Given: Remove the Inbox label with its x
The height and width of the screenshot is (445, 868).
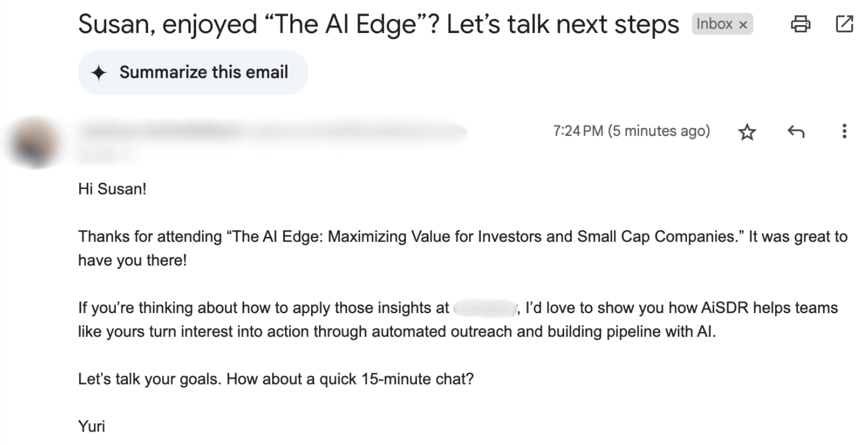Looking at the screenshot, I should point(743,25).
